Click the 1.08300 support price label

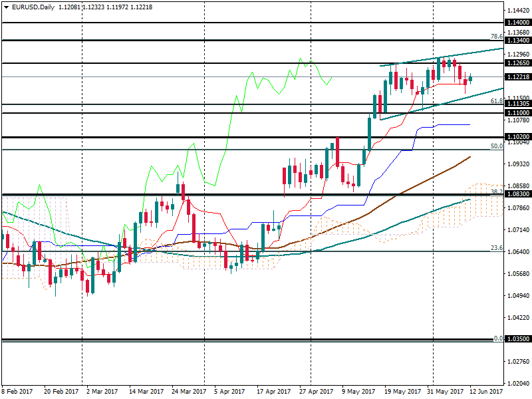[x=517, y=194]
